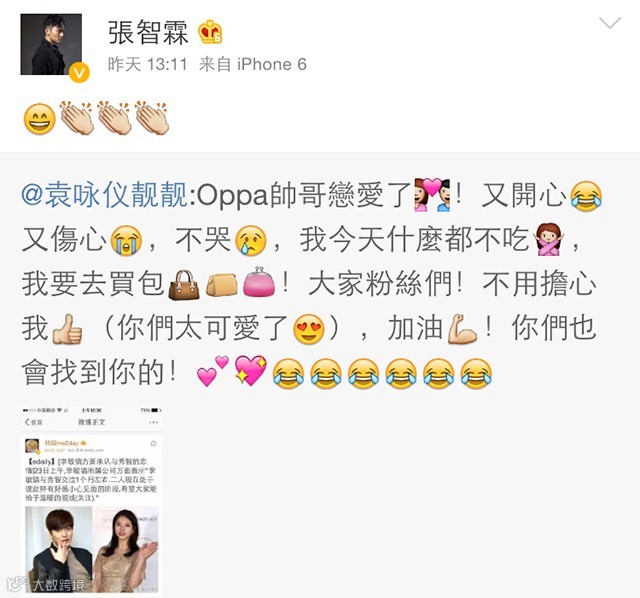Click the couple with heart emoji
This screenshot has height=598, width=640.
point(432,195)
